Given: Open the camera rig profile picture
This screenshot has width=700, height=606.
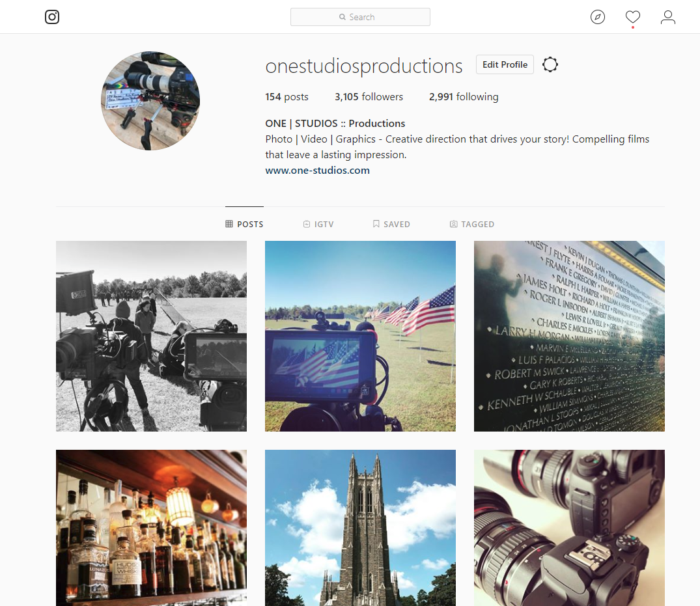Looking at the screenshot, I should [x=150, y=101].
